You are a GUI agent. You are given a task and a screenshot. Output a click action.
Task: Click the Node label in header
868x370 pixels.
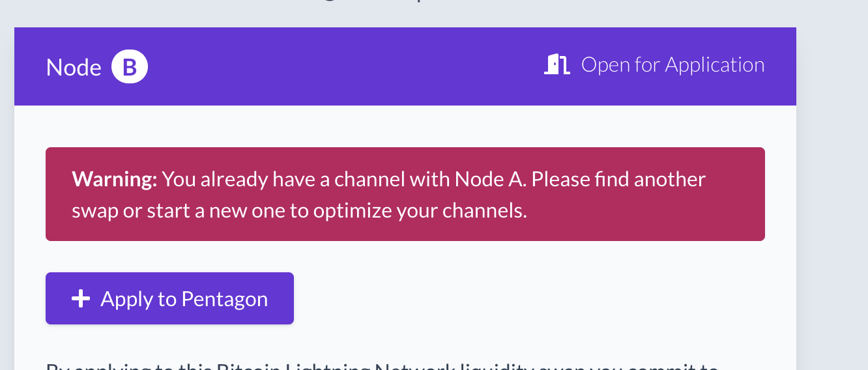(x=74, y=67)
